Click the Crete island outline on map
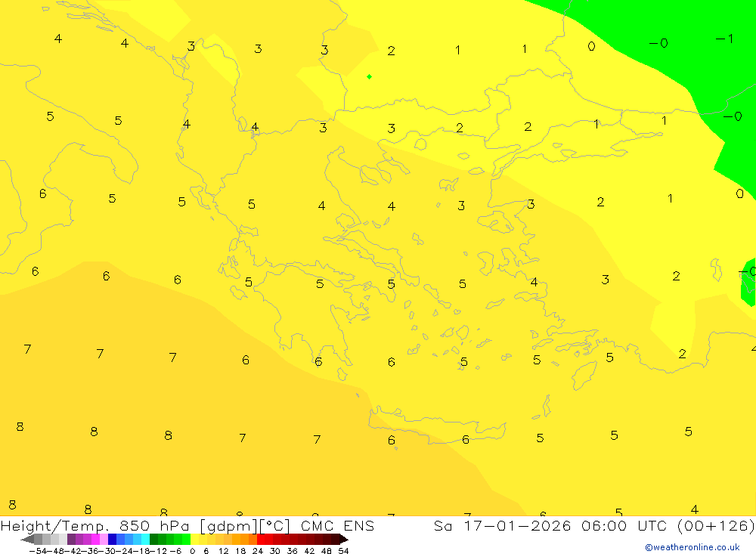 [x=436, y=424]
